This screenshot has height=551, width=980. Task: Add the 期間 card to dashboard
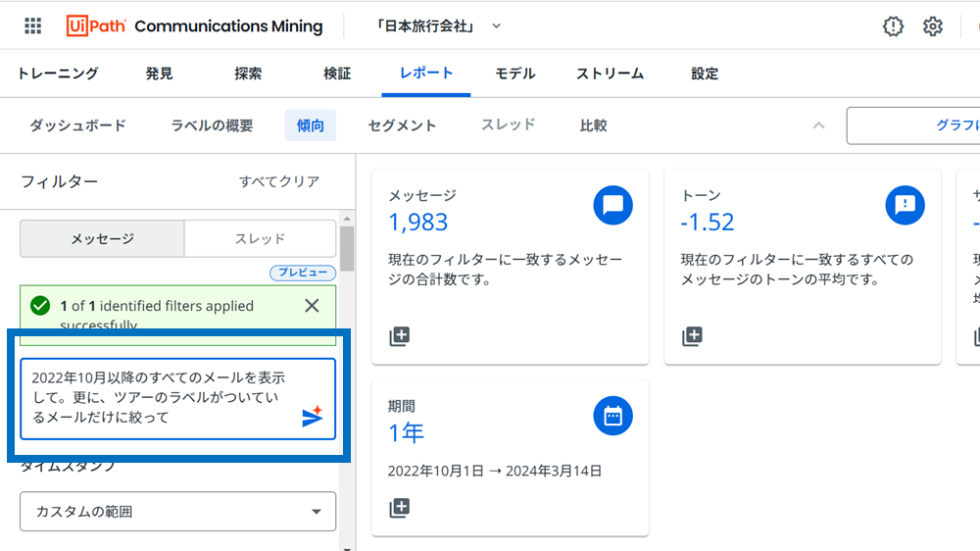coord(399,508)
